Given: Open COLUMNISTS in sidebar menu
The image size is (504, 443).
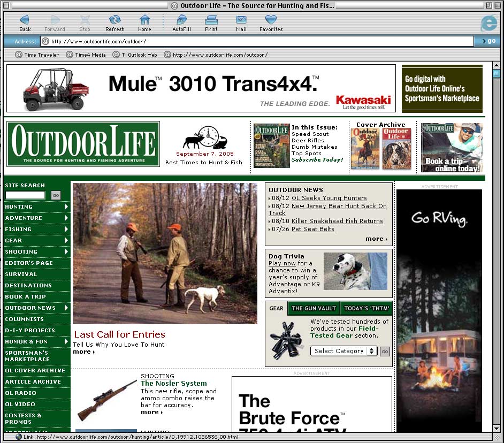Looking at the screenshot, I should (24, 319).
